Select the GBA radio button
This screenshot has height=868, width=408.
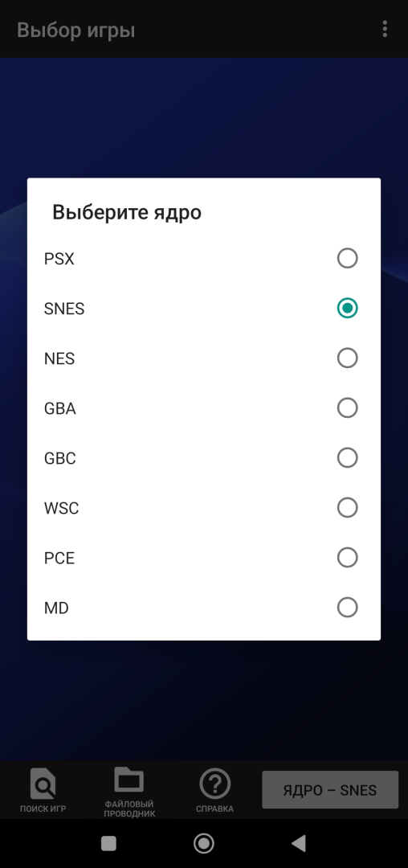click(347, 408)
